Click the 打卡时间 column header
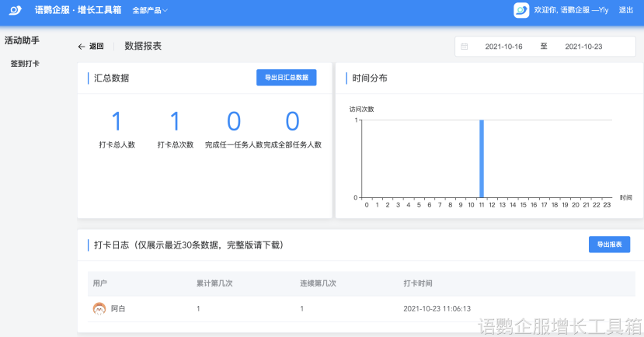644x337 pixels. [x=418, y=283]
